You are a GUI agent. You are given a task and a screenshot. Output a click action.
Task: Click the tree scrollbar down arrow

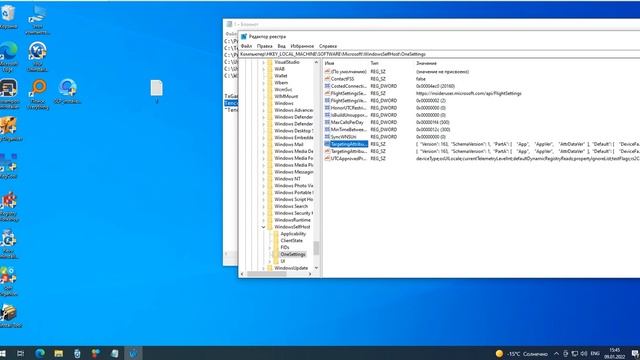[316, 268]
